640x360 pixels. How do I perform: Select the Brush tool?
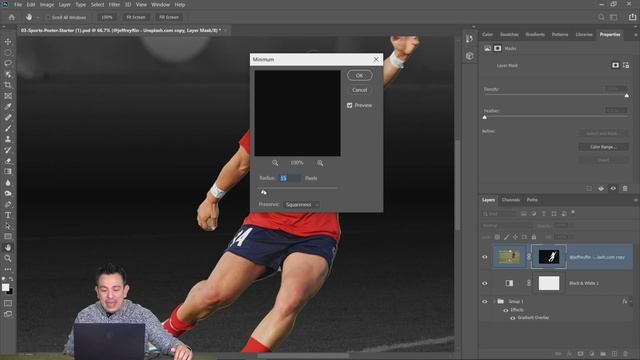tap(8, 128)
